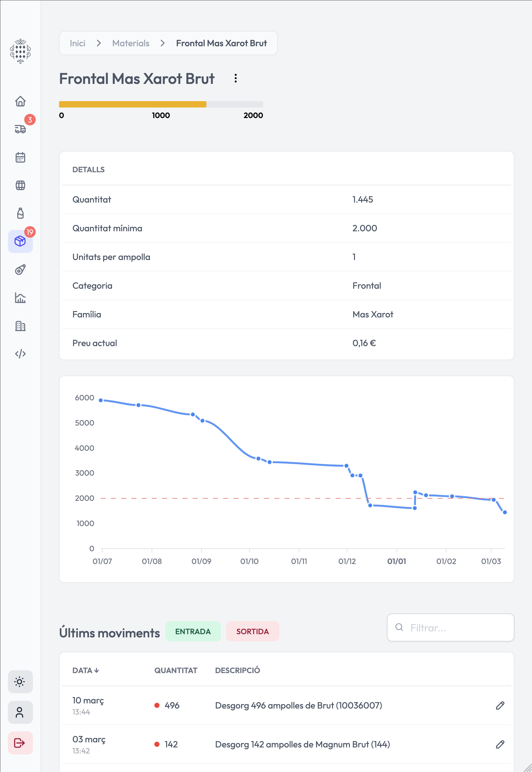
Task: Focus the Filtrar search field
Action: point(450,628)
